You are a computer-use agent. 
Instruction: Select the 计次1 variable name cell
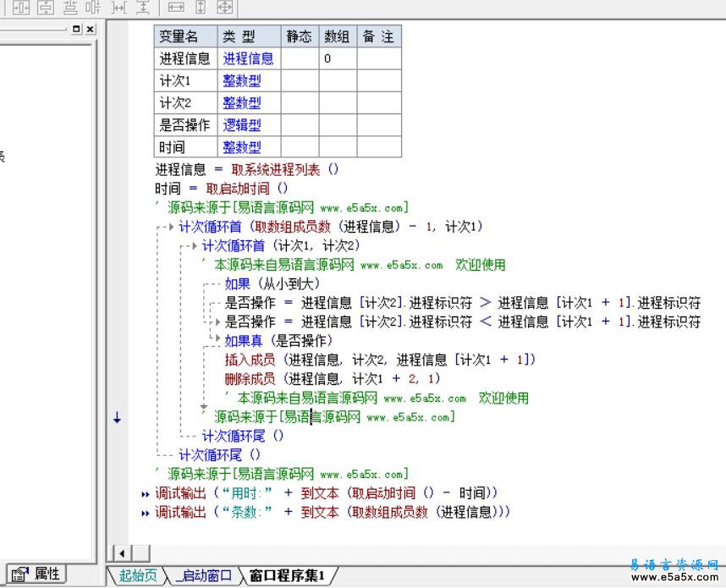(x=185, y=80)
